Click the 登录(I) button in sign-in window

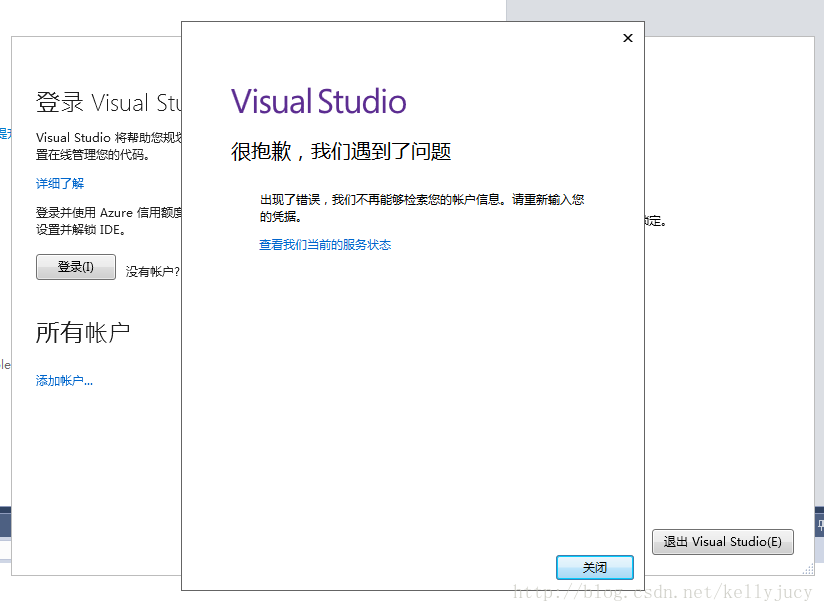click(x=76, y=267)
